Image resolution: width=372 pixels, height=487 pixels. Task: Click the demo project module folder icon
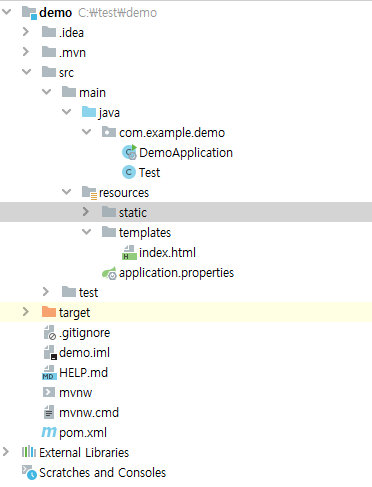(29, 13)
